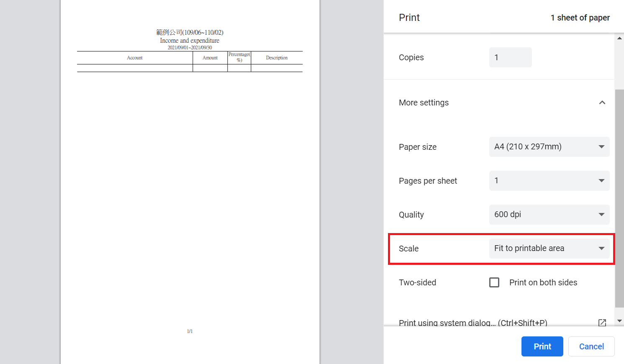
Task: Click the '1 sheet of paper' summary text
Action: pyautogui.click(x=580, y=18)
